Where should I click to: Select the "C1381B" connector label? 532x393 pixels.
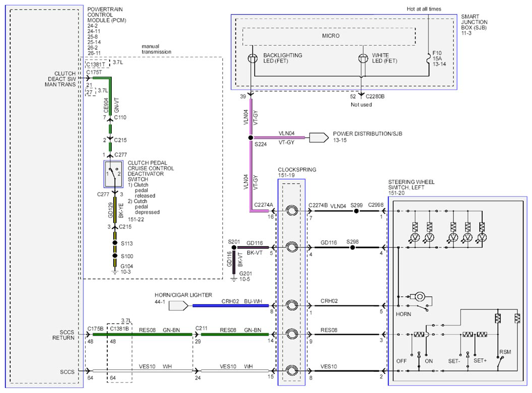(119, 329)
